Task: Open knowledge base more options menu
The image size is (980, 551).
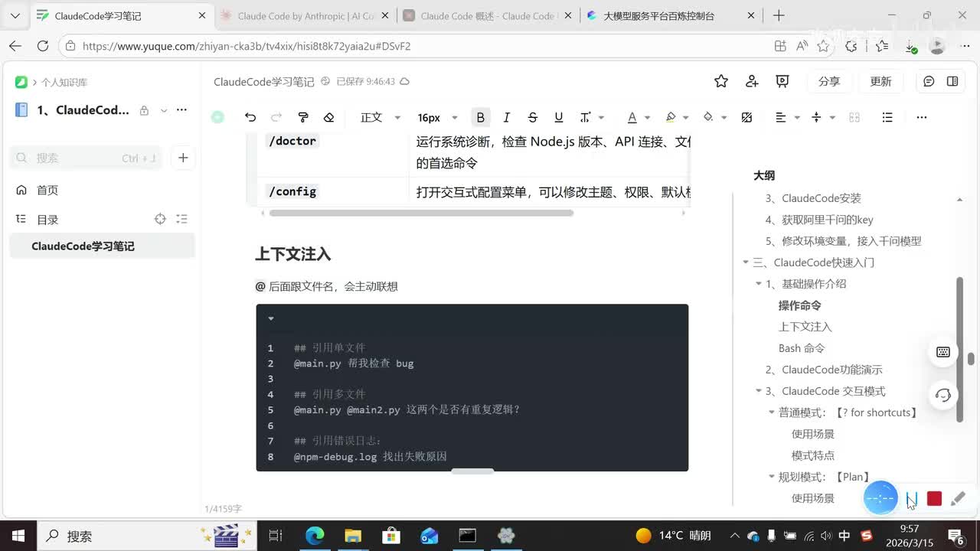Action: [x=181, y=110]
